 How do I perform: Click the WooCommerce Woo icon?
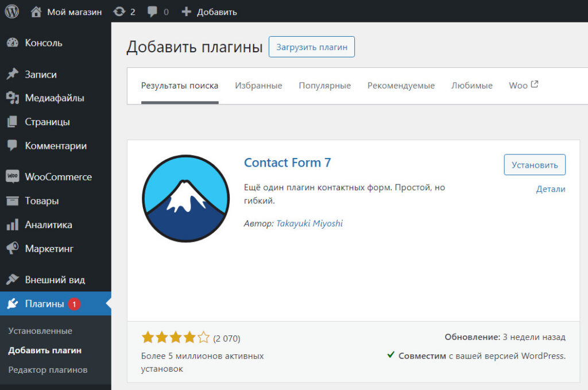[x=13, y=176]
